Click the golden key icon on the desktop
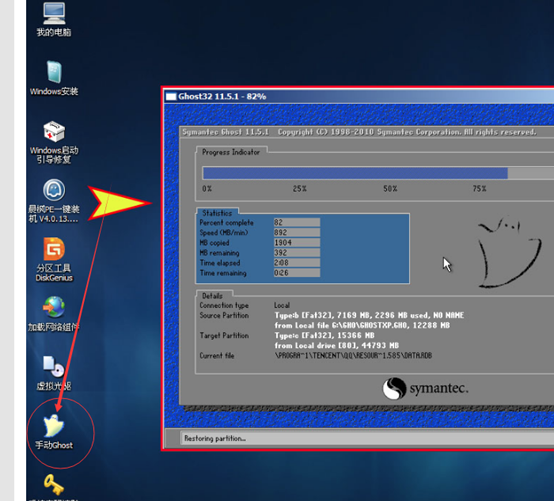The height and width of the screenshot is (501, 554). [x=54, y=484]
